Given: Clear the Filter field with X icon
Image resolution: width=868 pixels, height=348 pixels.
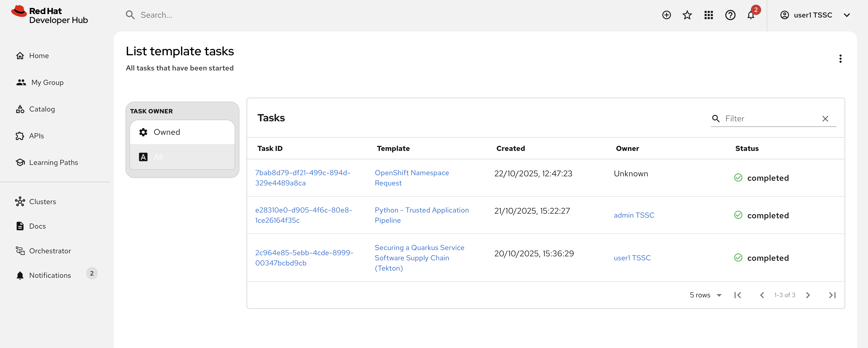Looking at the screenshot, I should coord(825,118).
